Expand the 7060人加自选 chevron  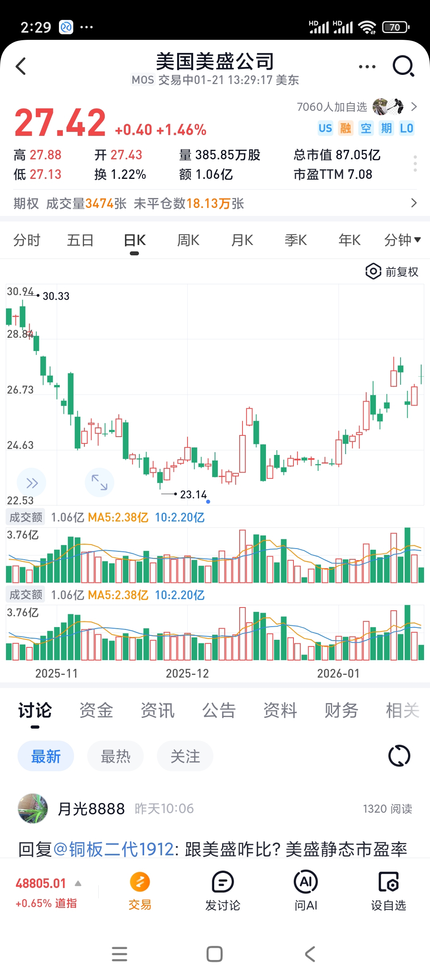pyautogui.click(x=414, y=106)
